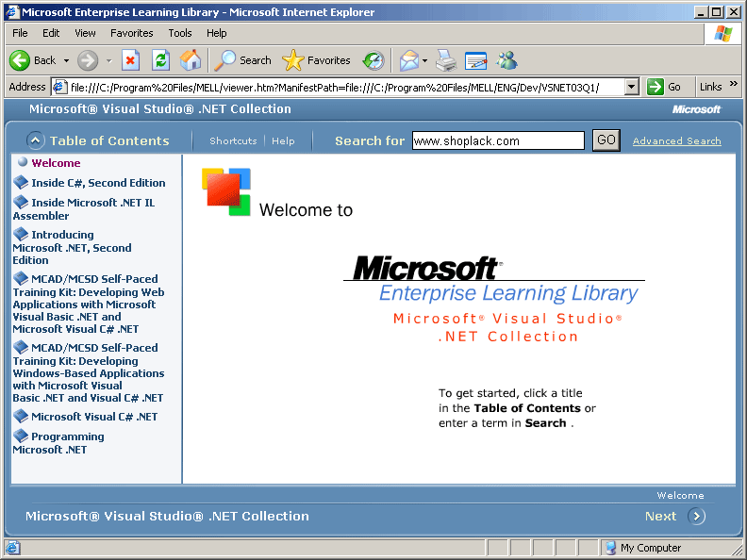Open the History clock icon
This screenshot has height=560, width=747.
click(373, 60)
